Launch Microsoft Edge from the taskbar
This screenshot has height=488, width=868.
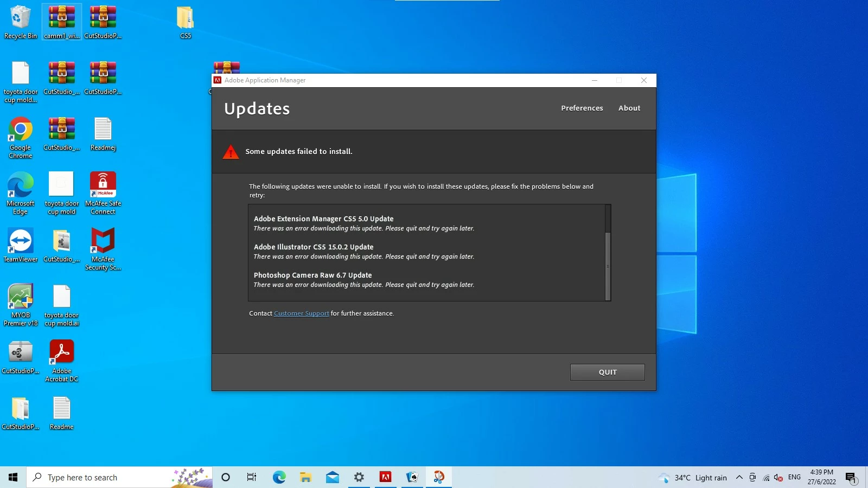pyautogui.click(x=279, y=477)
